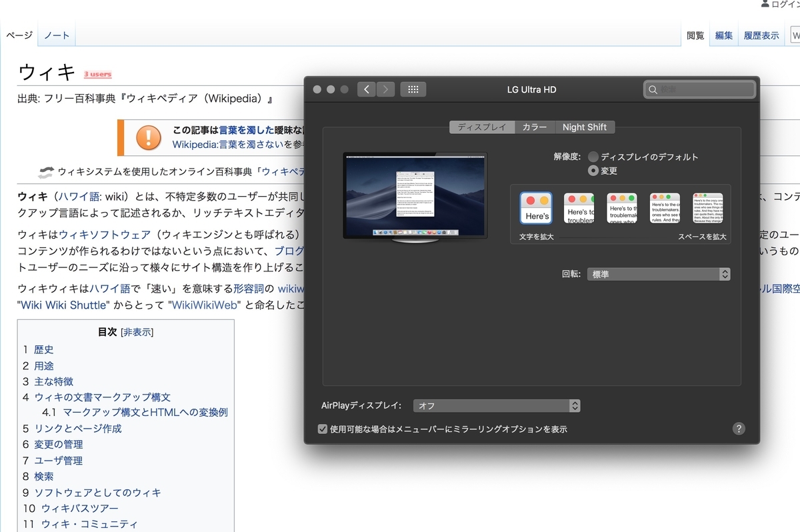Screen dimensions: 800x532
Task: Open the Wikipedia 履歴表示 tab
Action: click(761, 35)
